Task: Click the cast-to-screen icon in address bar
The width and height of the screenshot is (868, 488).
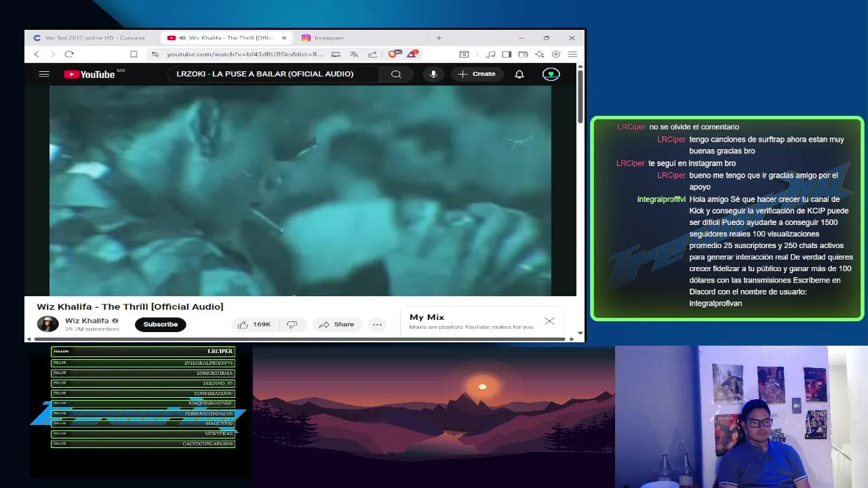Action: 336,54
